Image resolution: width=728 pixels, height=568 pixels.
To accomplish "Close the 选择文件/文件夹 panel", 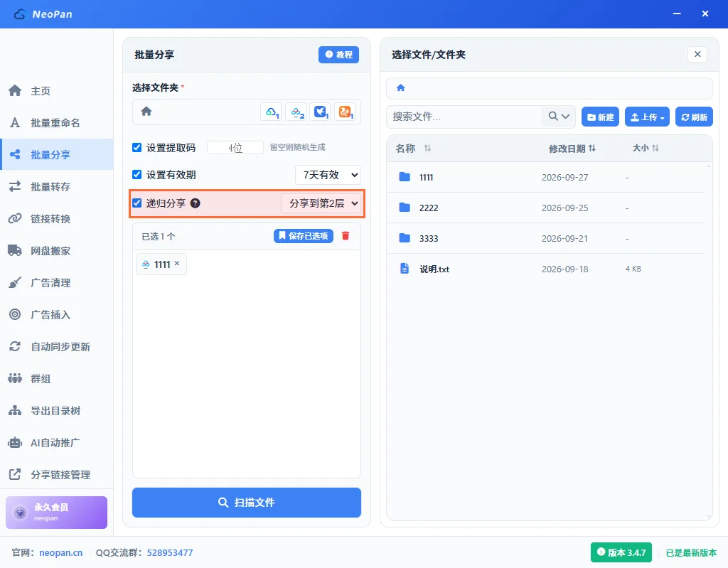I will 697,54.
